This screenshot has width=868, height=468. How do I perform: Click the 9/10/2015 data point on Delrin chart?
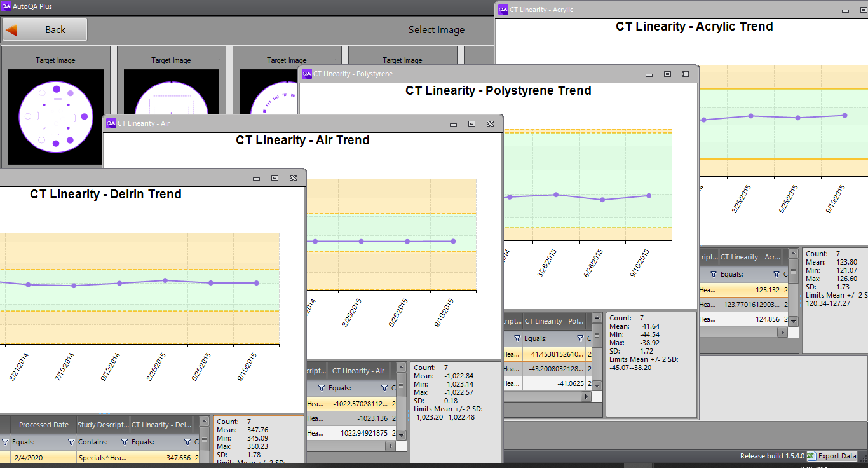coord(256,283)
